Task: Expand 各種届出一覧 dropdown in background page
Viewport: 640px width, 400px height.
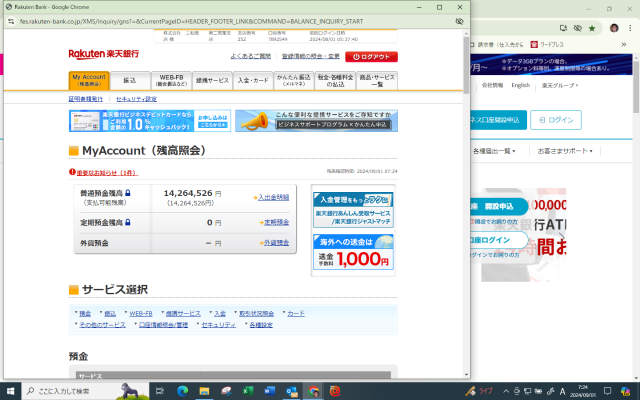Action: pos(494,151)
